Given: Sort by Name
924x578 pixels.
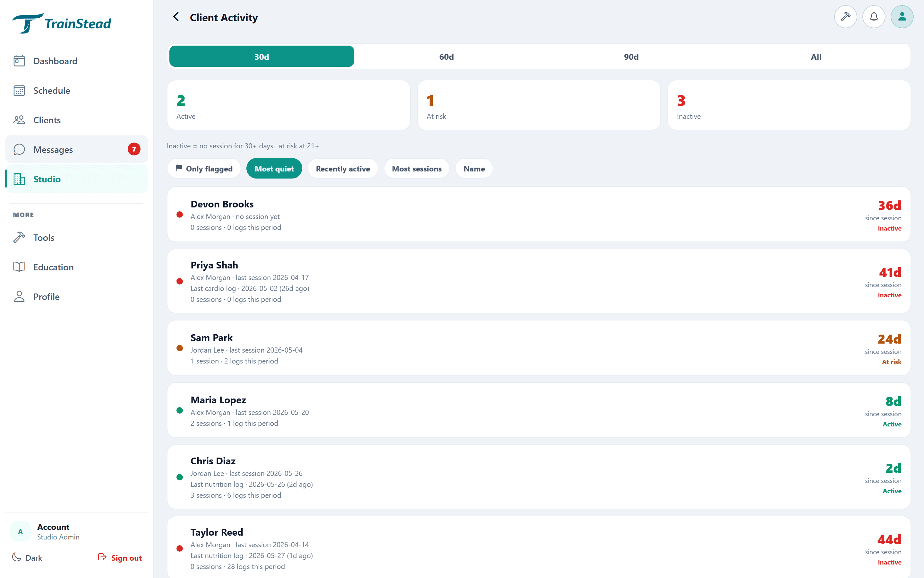Looking at the screenshot, I should click(x=474, y=169).
